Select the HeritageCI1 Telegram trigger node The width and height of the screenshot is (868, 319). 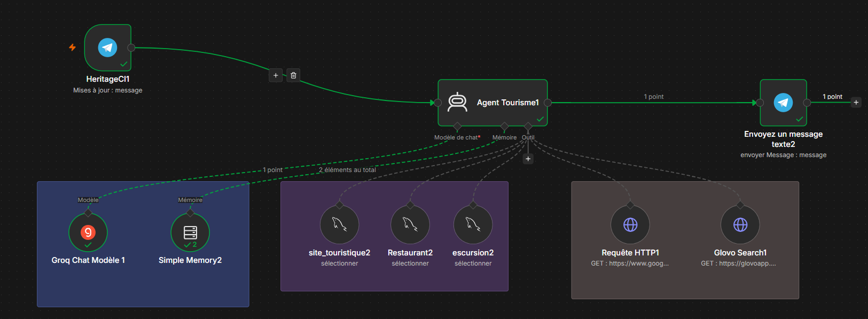[108, 48]
